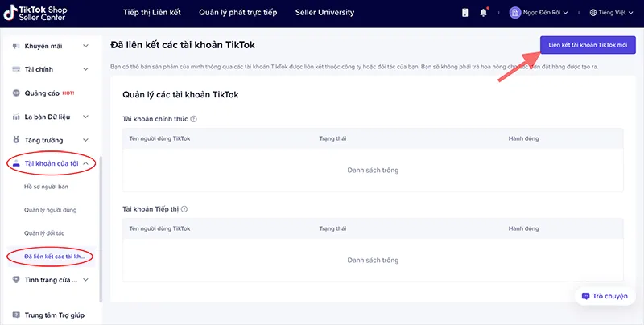Collapse the Tài khoản của tôi chevron
The image size is (644, 325).
pyautogui.click(x=85, y=163)
